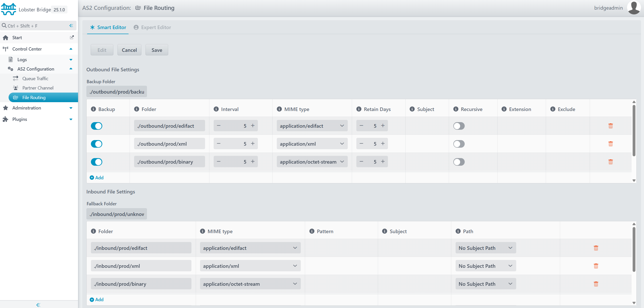Image resolution: width=644 pixels, height=308 pixels.
Task: Open MIME type dropdown showing application/octet-stream in outbound
Action: [x=312, y=162]
